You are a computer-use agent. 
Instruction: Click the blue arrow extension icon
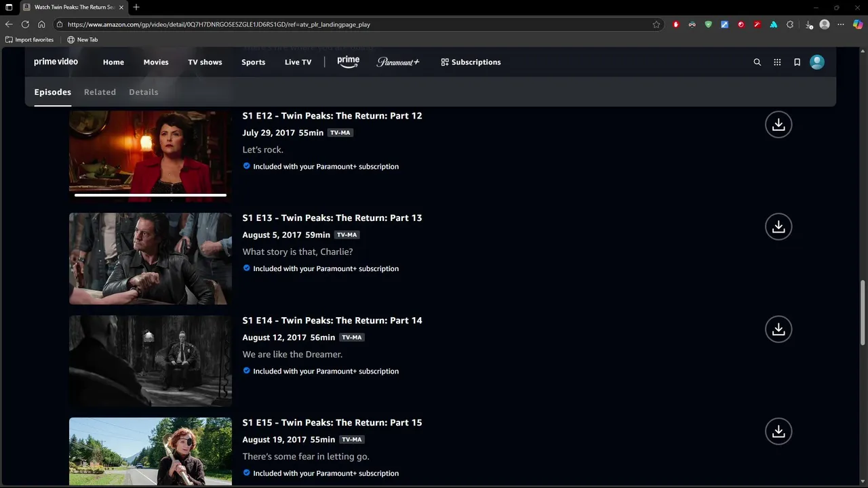[x=725, y=24]
